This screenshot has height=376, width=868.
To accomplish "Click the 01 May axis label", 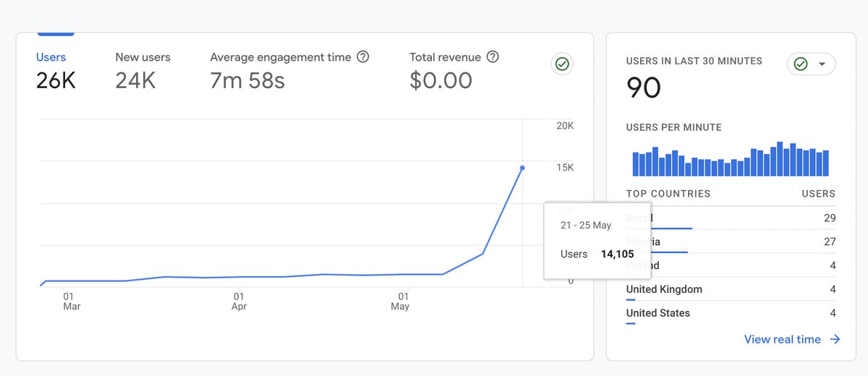I will click(x=400, y=301).
